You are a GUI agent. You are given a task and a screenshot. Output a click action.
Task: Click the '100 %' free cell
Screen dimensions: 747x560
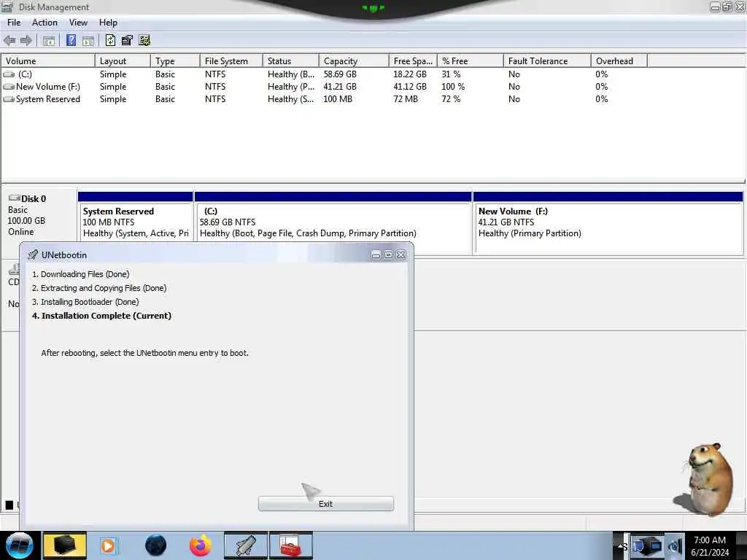click(452, 87)
